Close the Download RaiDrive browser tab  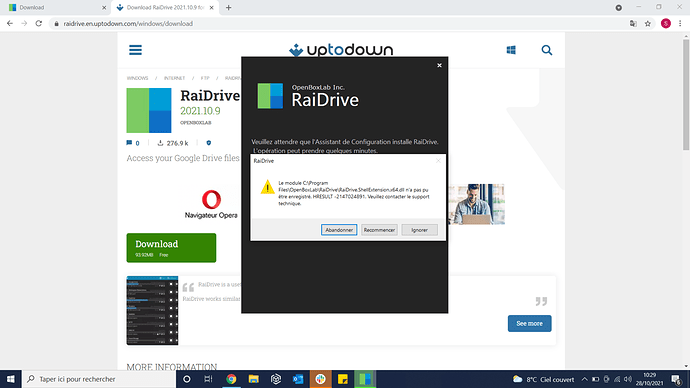click(212, 7)
